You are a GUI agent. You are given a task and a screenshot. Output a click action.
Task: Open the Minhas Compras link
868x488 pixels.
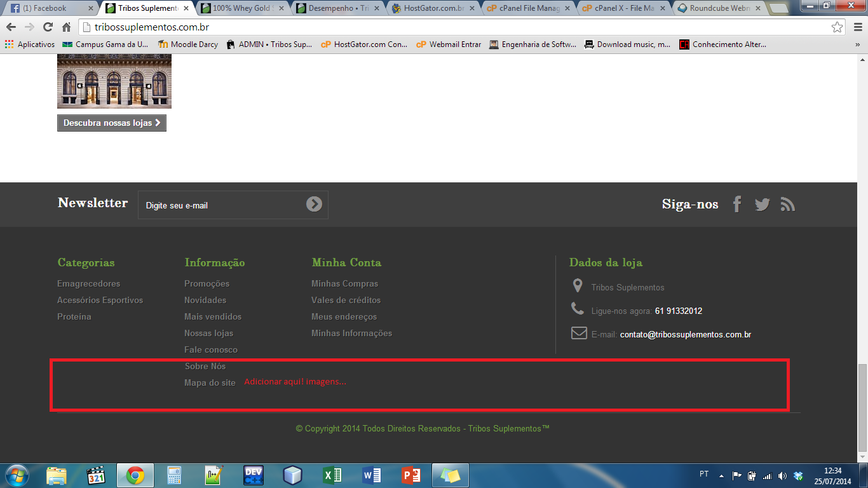coord(344,283)
